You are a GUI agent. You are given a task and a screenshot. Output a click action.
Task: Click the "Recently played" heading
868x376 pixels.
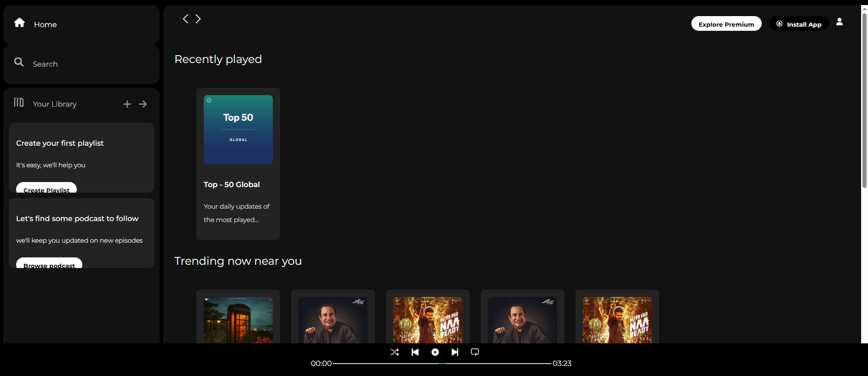click(x=218, y=59)
